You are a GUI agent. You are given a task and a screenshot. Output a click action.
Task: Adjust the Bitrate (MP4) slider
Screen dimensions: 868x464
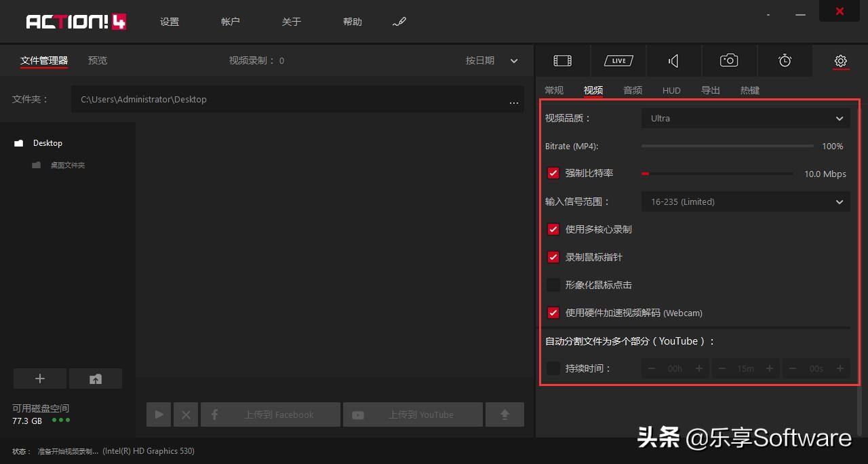pos(728,146)
